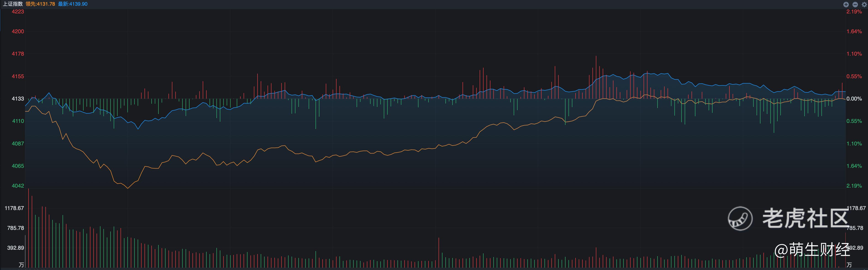Select the orange 领先:4131.78 legend label
The image size is (868, 270).
click(40, 4)
